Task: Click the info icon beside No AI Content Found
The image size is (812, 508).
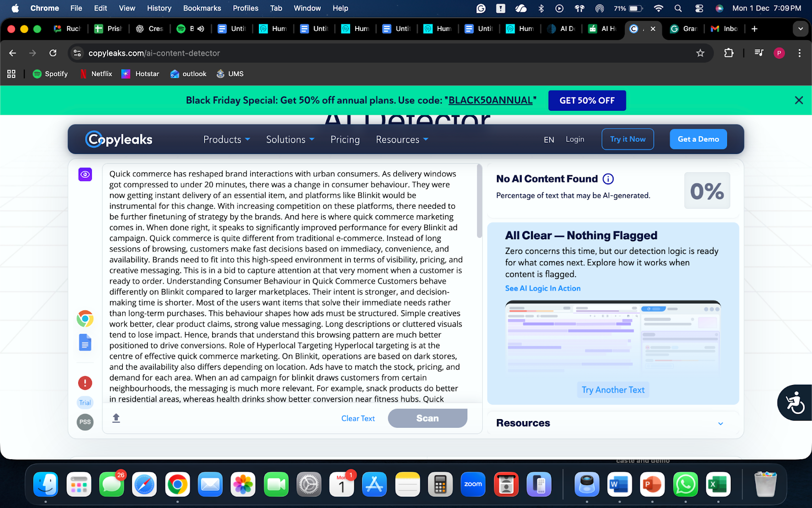Action: [x=608, y=179]
